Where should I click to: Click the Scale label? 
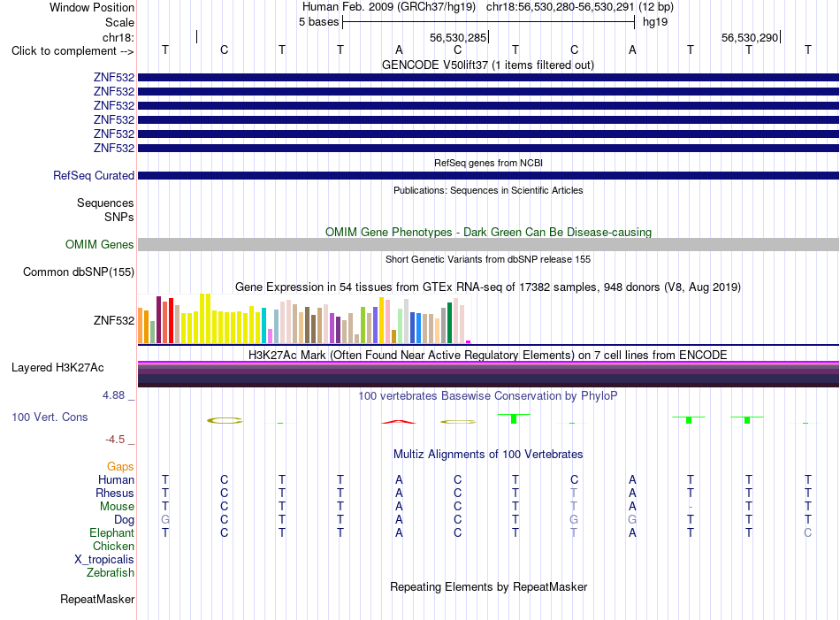pos(119,22)
